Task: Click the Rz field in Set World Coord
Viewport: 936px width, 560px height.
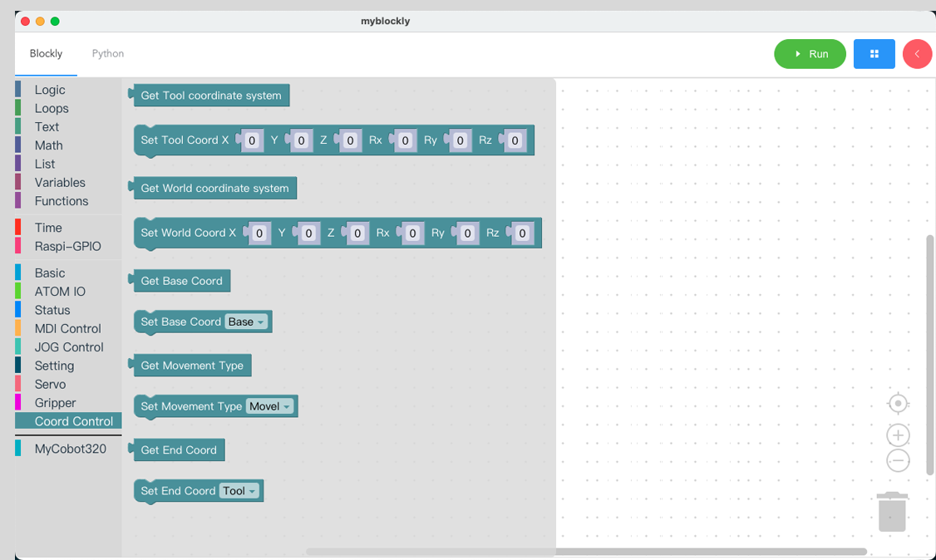Action: click(522, 233)
